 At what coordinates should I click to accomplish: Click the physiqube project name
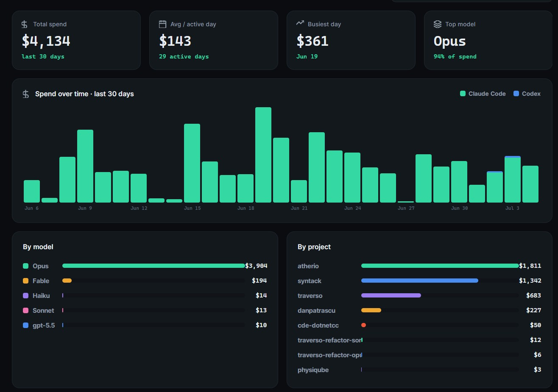point(313,370)
